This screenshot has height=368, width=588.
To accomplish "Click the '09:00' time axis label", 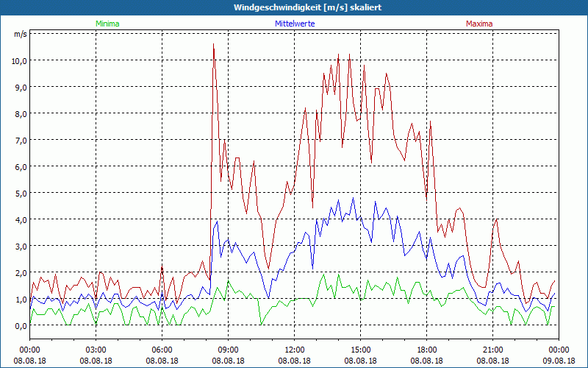I will tap(228, 350).
